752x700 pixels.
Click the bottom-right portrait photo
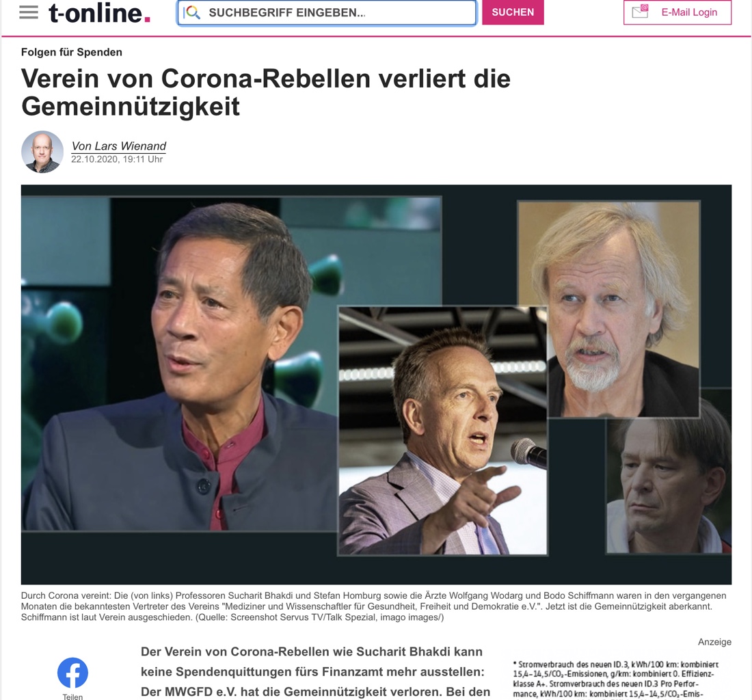pos(669,484)
